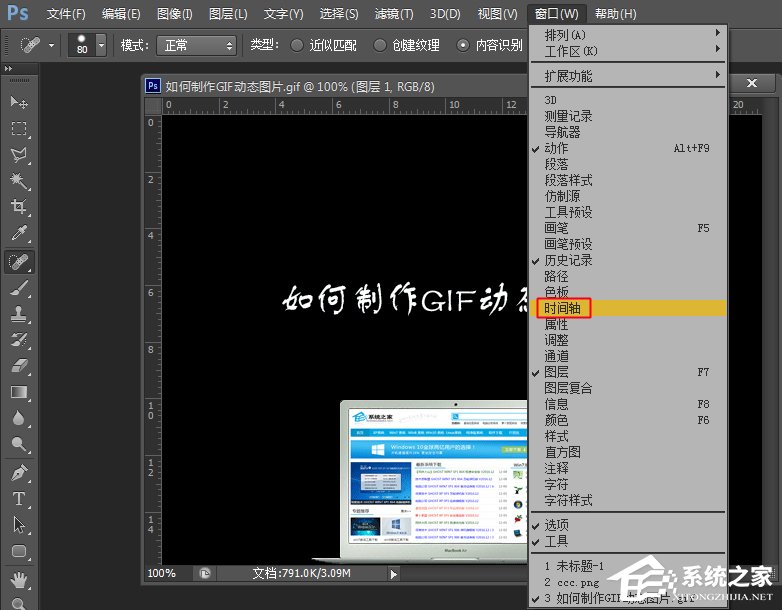Choose 通道 in the Window menu
This screenshot has width=782, height=610.
coord(628,356)
